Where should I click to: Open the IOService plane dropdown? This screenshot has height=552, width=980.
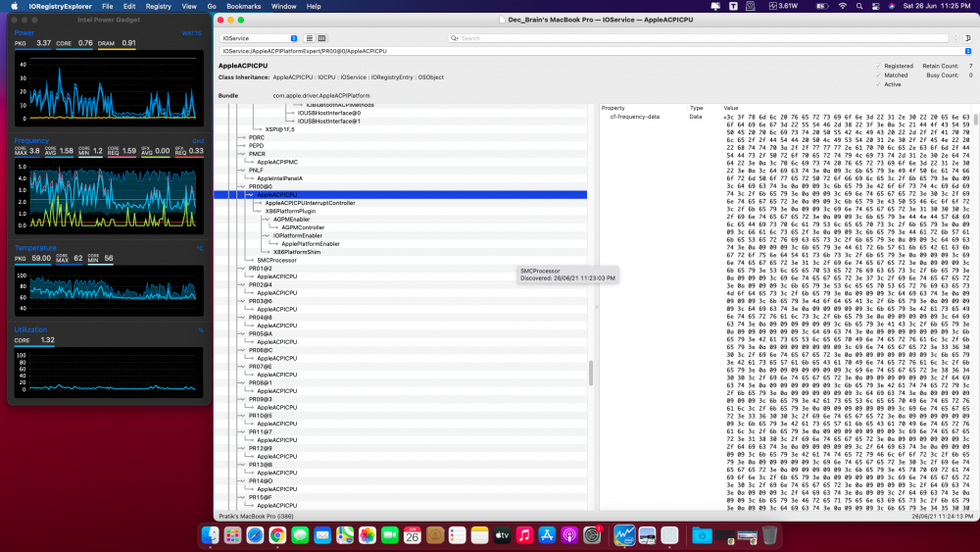259,38
